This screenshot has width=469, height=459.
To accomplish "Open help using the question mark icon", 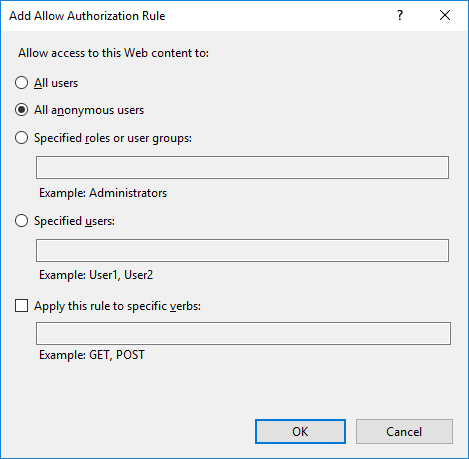I will [x=400, y=15].
